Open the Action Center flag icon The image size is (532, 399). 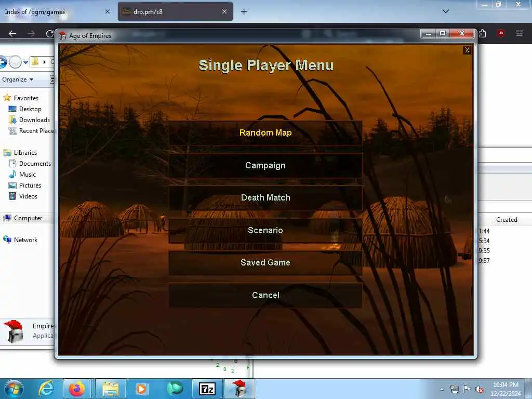click(467, 389)
